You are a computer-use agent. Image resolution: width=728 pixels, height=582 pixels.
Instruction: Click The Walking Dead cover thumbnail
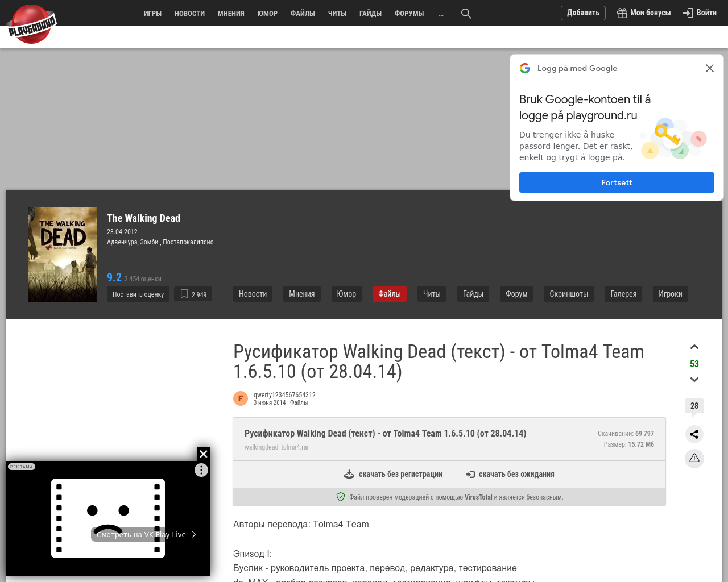[63, 255]
